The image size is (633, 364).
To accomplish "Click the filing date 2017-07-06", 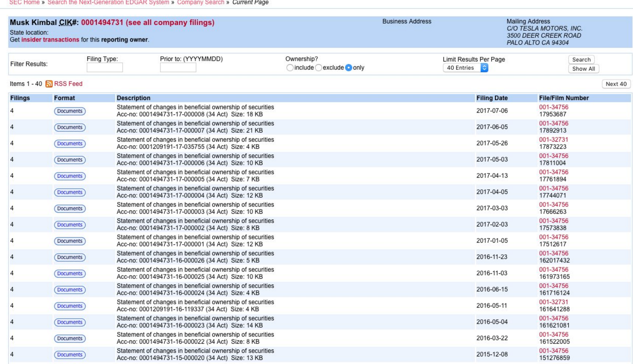I will (x=492, y=111).
